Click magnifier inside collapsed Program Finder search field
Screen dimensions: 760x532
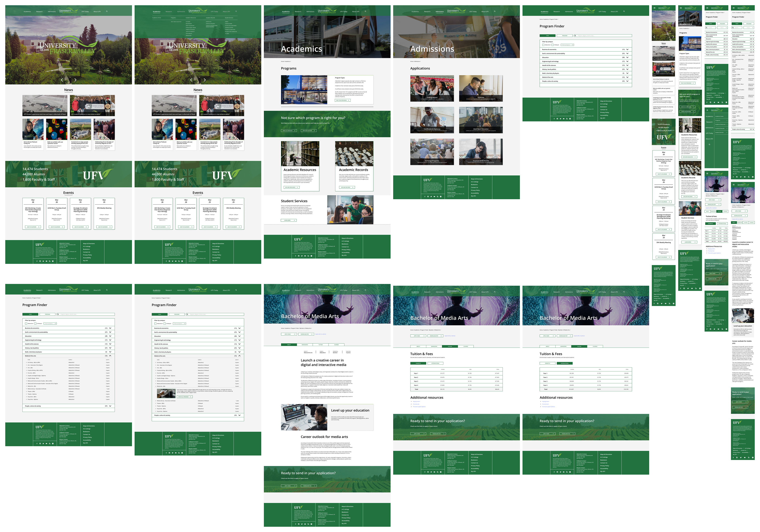click(575, 36)
